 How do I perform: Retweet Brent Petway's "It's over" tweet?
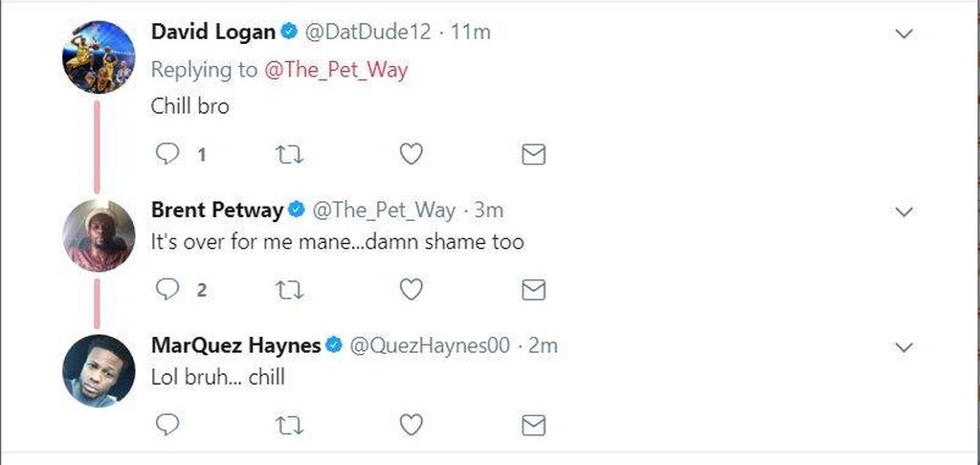[288, 289]
